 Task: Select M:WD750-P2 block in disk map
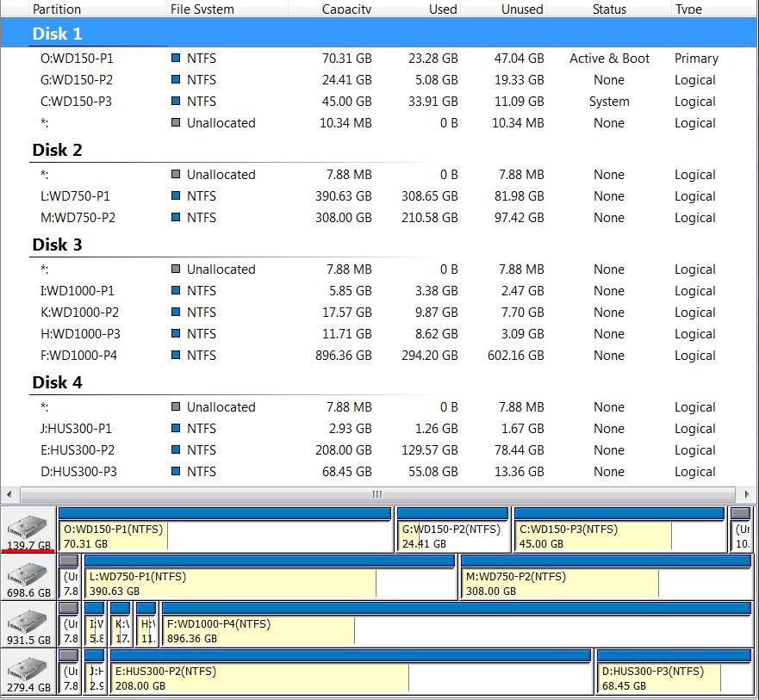[x=606, y=577]
